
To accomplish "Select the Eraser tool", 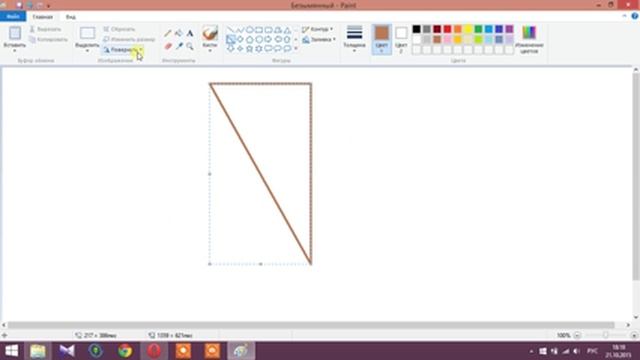I will [168, 46].
